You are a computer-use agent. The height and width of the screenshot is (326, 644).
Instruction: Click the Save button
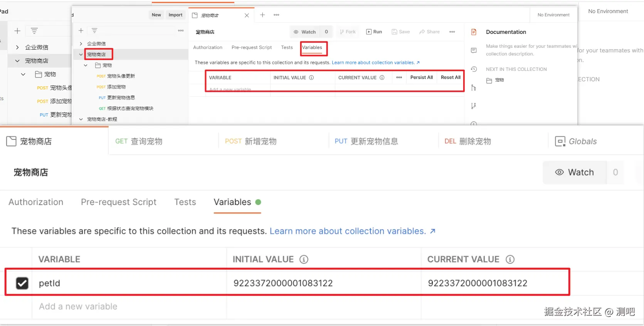[400, 32]
